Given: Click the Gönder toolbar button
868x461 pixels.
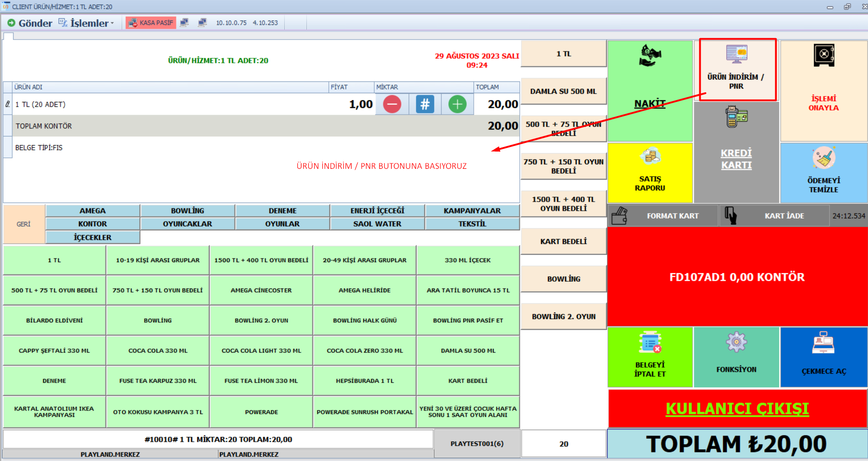Looking at the screenshot, I should click(x=30, y=23).
